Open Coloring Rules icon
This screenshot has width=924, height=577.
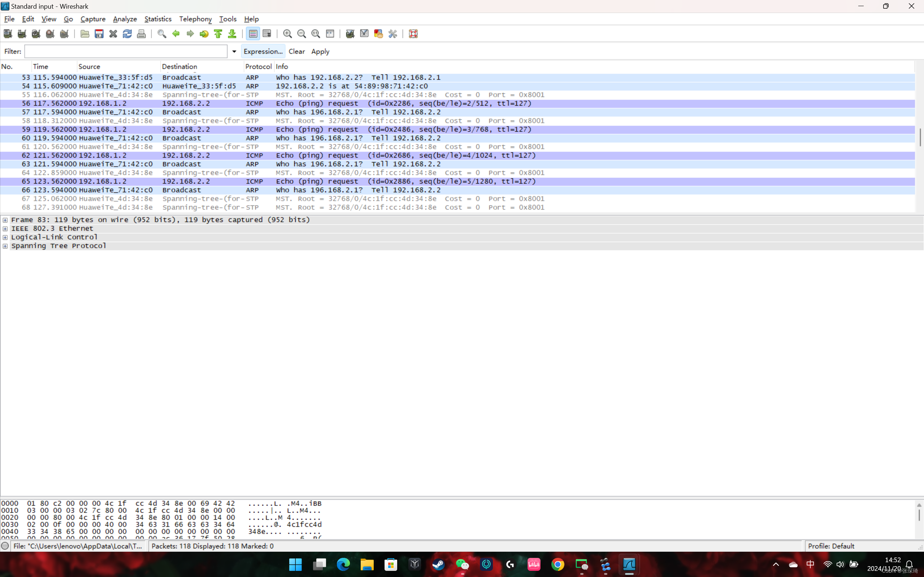click(x=378, y=34)
